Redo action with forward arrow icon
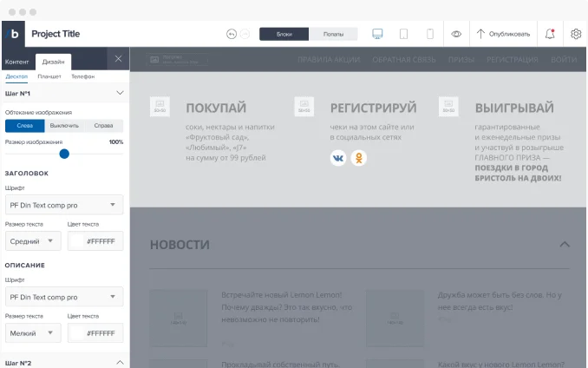The width and height of the screenshot is (588, 368). pyautogui.click(x=245, y=34)
